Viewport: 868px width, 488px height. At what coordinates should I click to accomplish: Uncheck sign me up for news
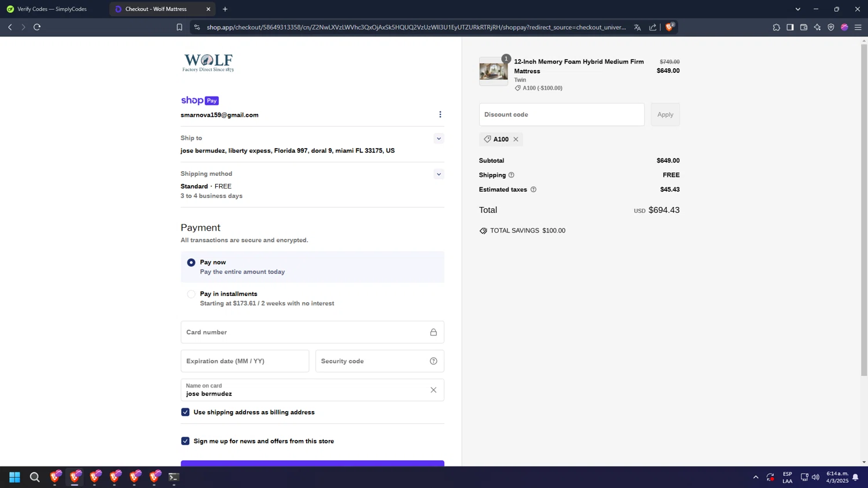point(185,441)
